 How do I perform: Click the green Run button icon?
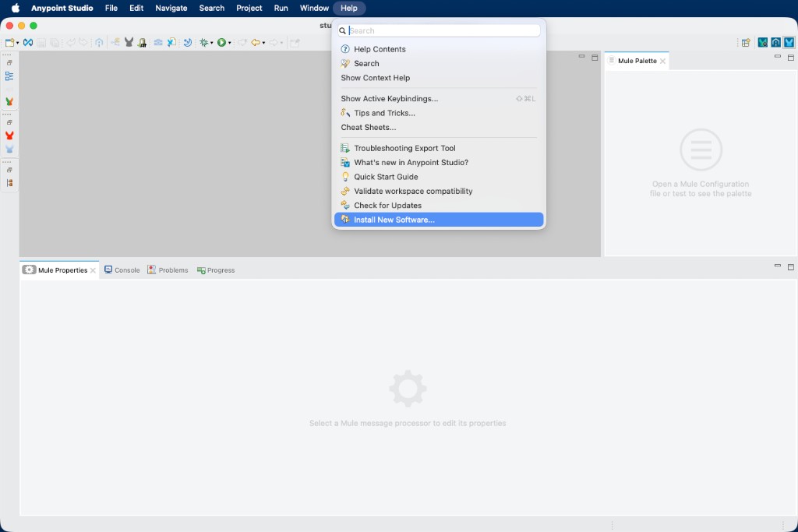[221, 43]
